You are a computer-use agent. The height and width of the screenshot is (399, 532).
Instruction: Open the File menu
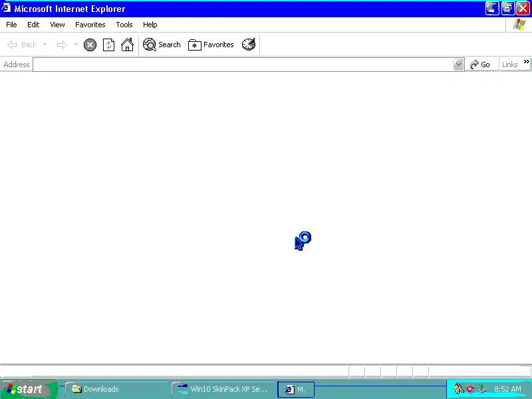coord(11,25)
